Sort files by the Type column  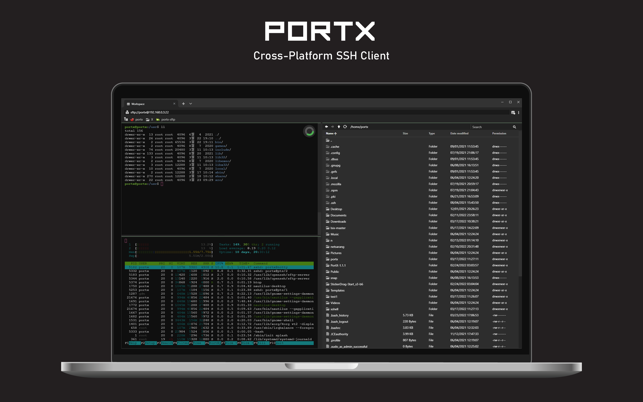point(431,133)
